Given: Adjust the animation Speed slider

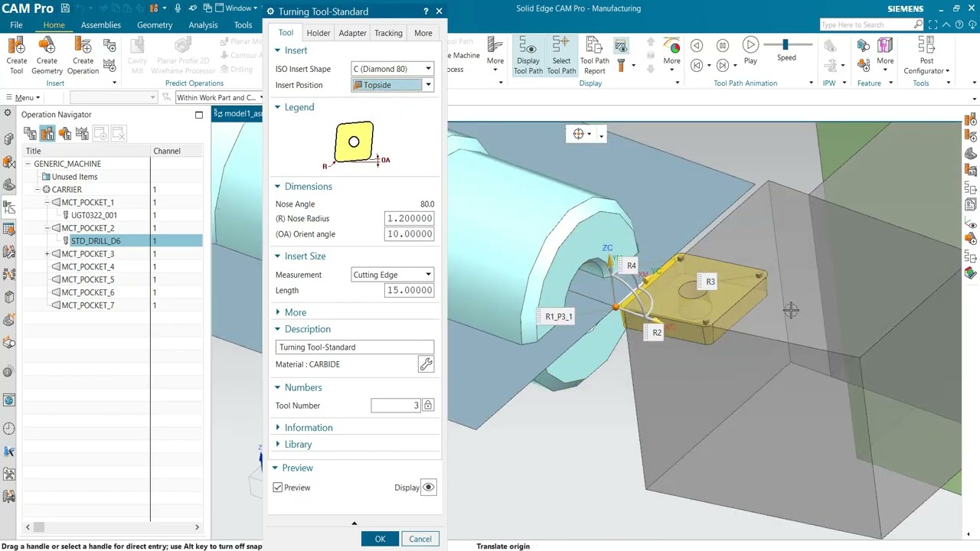Looking at the screenshot, I should pos(786,45).
